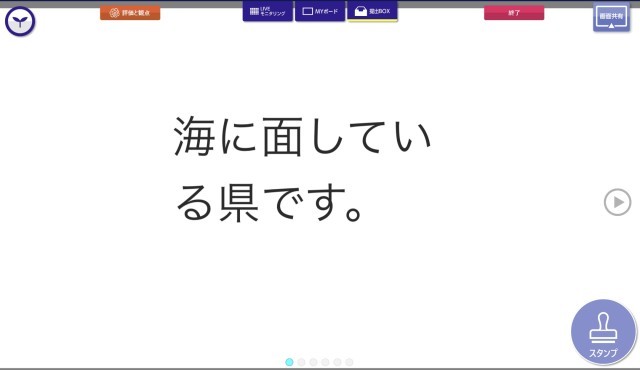Click the inbox tray icon in 提出BOX

(361, 11)
